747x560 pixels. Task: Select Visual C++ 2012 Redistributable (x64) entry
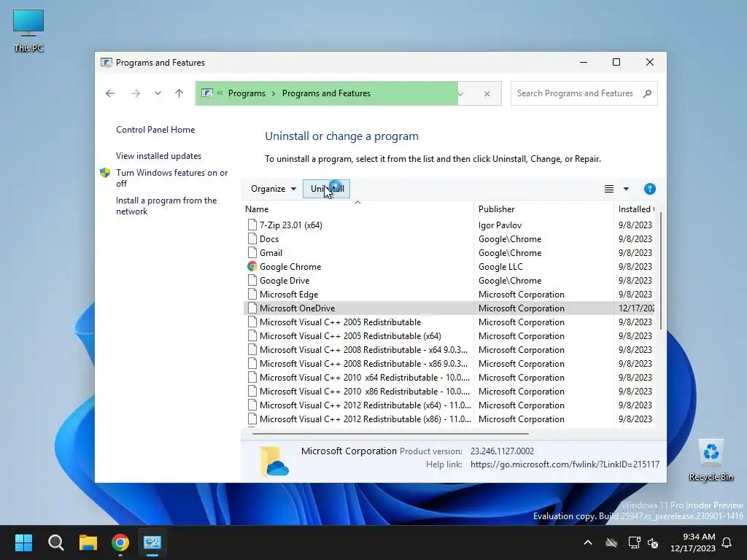[365, 405]
